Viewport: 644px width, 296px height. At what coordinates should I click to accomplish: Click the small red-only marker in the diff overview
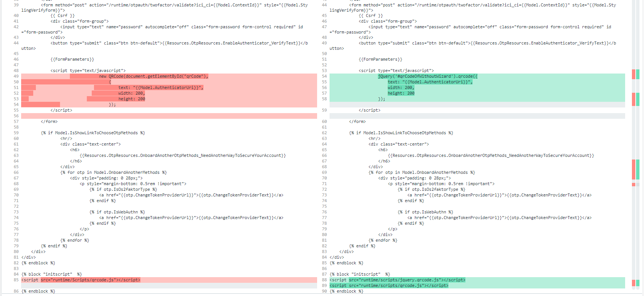tap(634, 184)
